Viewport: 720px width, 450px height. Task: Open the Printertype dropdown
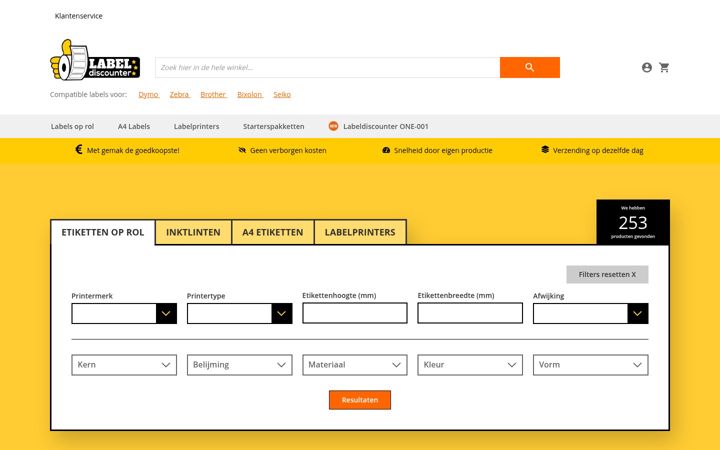pyautogui.click(x=239, y=313)
